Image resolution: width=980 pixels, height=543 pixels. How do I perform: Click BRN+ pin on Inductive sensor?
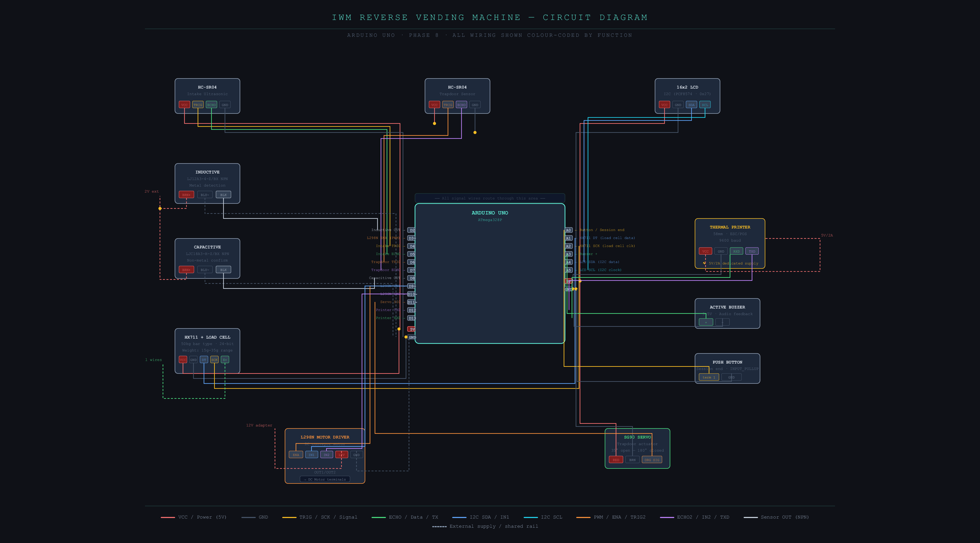[x=186, y=195]
